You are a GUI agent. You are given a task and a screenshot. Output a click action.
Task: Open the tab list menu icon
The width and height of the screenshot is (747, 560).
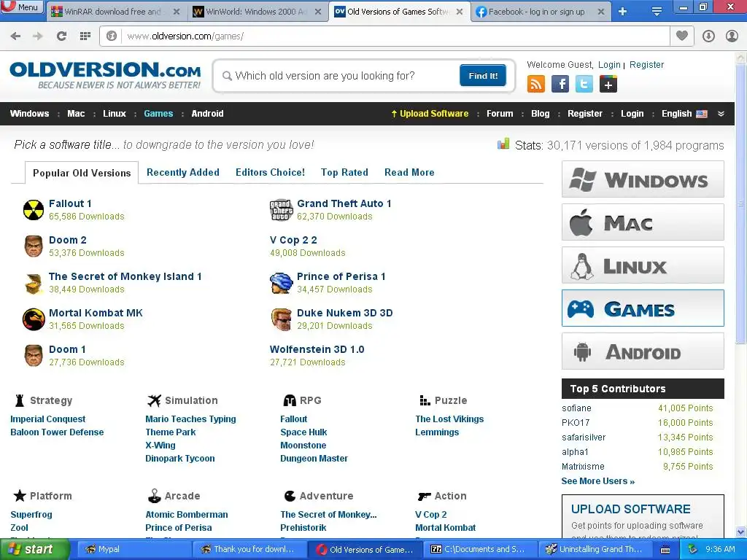click(x=657, y=12)
